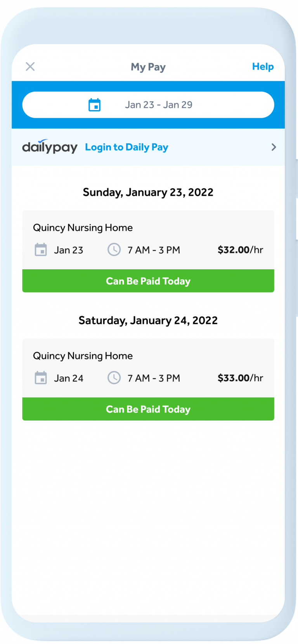298x644 pixels.
Task: Click the calendar icon beside Jan 23
Action: tap(41, 250)
